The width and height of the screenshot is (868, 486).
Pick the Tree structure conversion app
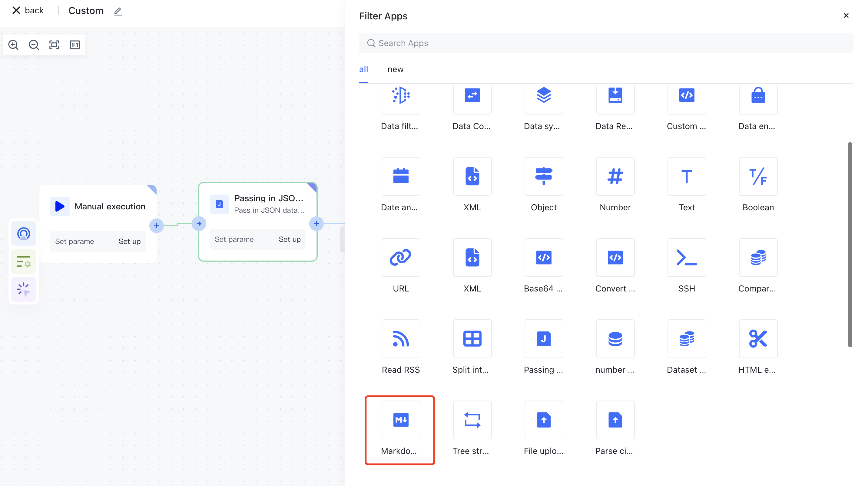point(472,420)
